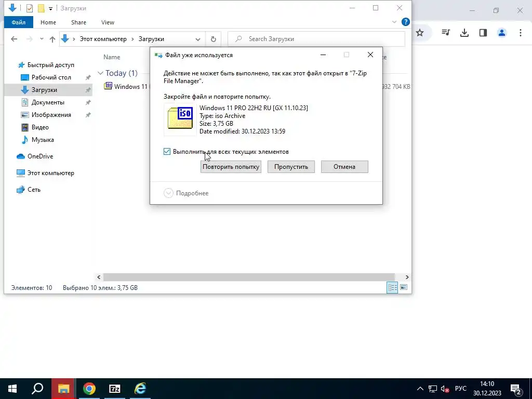The width and height of the screenshot is (532, 399).
Task: Select 'Документы' in navigation pane
Action: click(x=47, y=102)
